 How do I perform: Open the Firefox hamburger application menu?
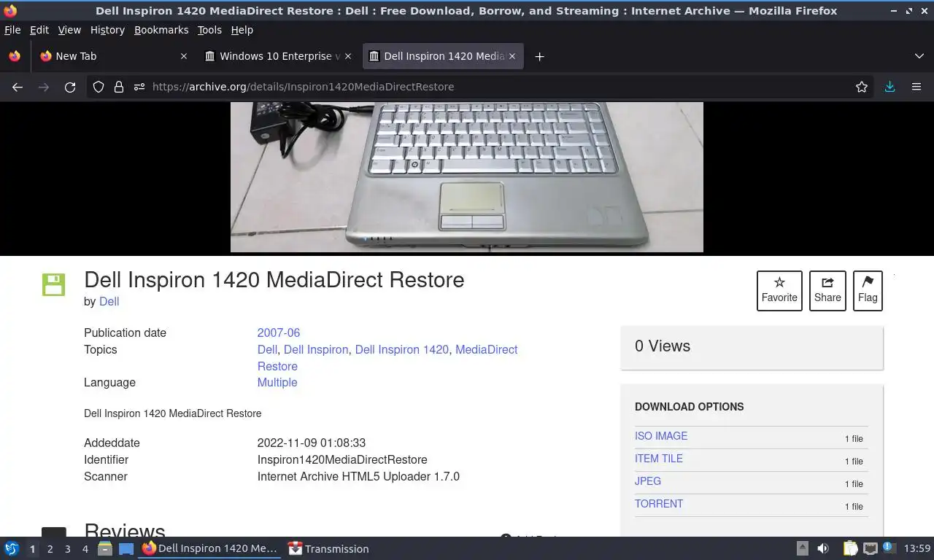point(916,87)
